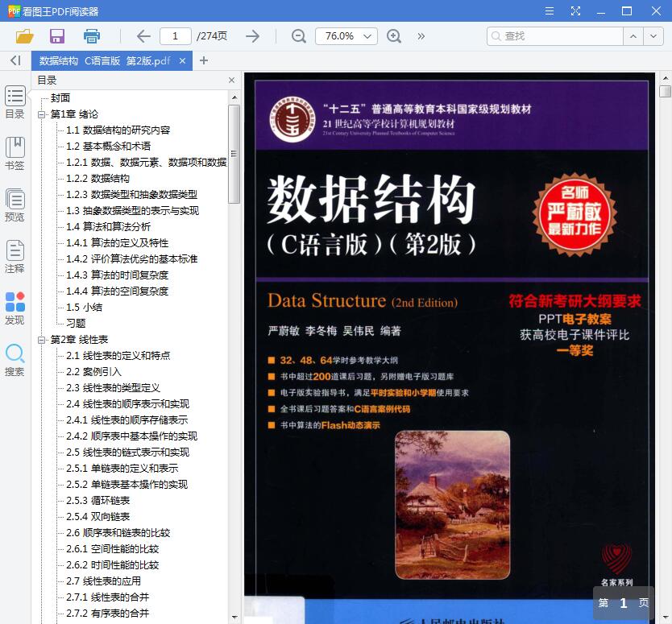Click the 第 1 页 page indicator

[x=624, y=603]
